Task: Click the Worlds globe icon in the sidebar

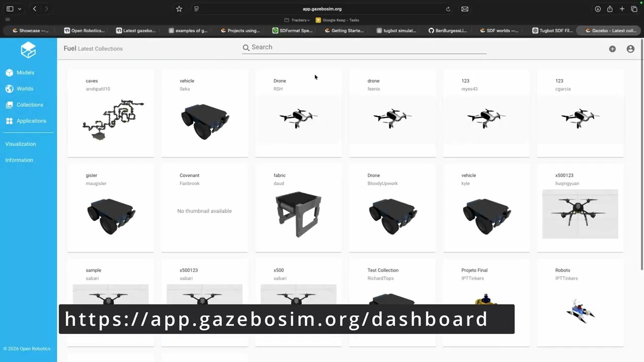Action: pos(9,89)
